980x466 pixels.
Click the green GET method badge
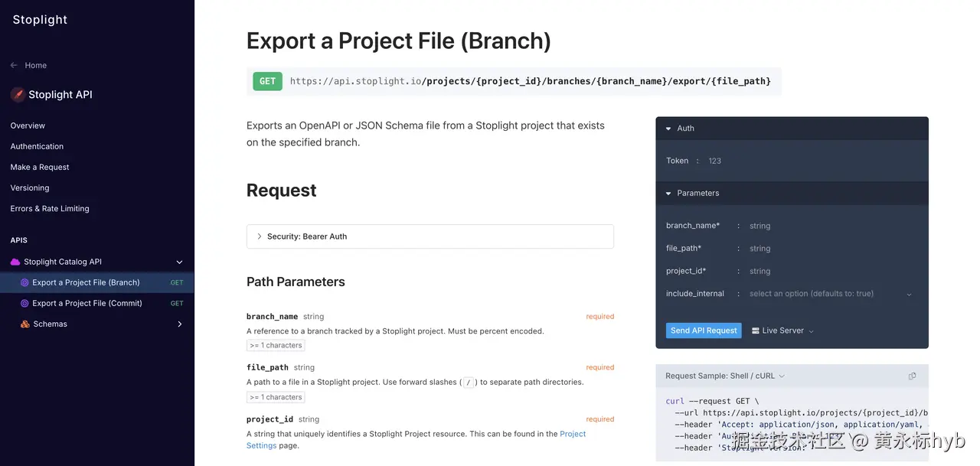click(x=268, y=81)
